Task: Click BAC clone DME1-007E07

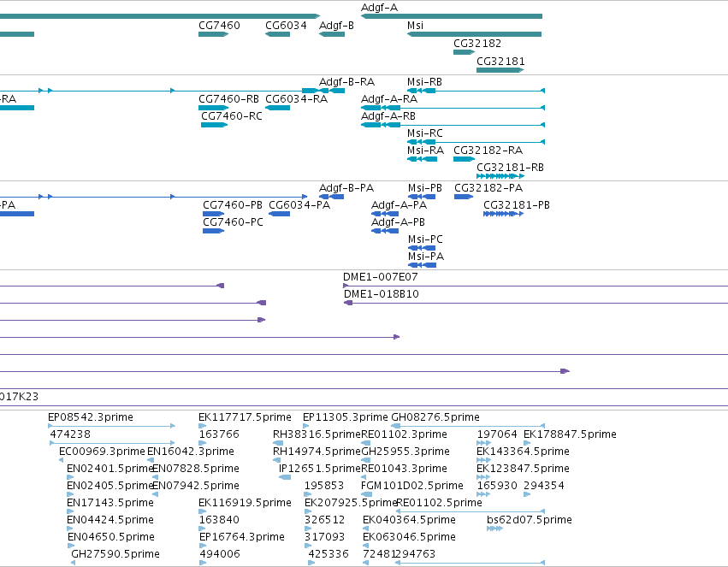Action: [x=380, y=277]
